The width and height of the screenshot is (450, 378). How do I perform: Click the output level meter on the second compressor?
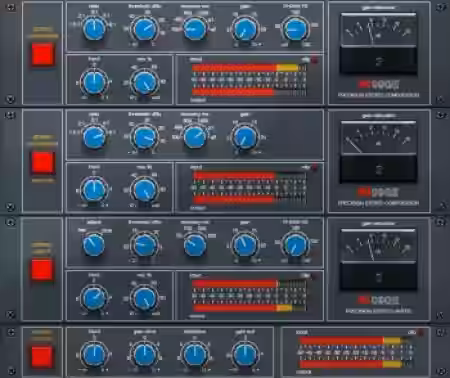[x=249, y=200]
